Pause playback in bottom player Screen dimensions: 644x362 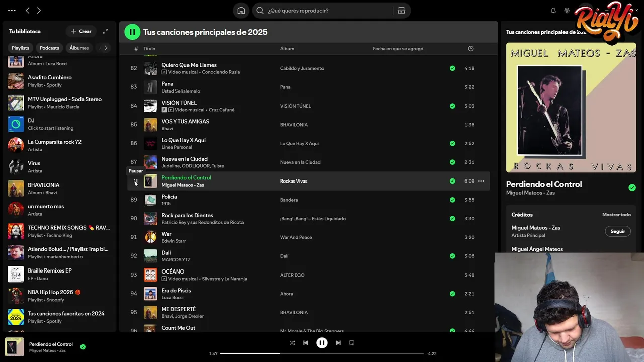point(322,343)
